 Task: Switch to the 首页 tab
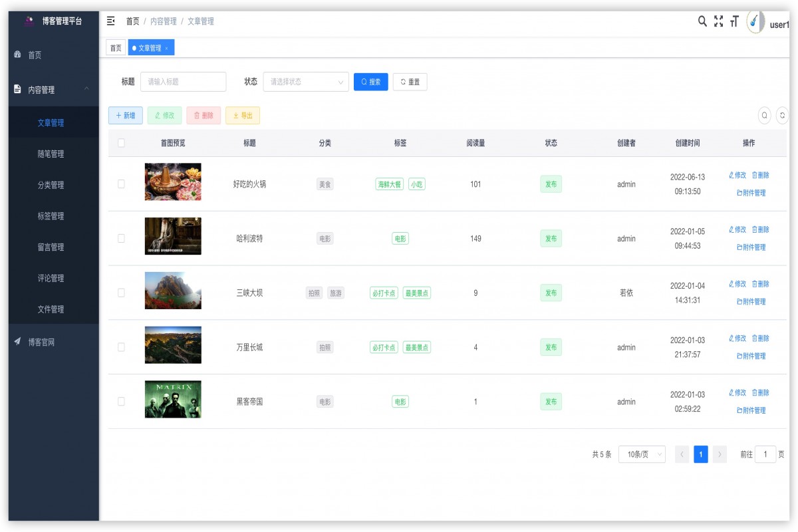[x=116, y=48]
